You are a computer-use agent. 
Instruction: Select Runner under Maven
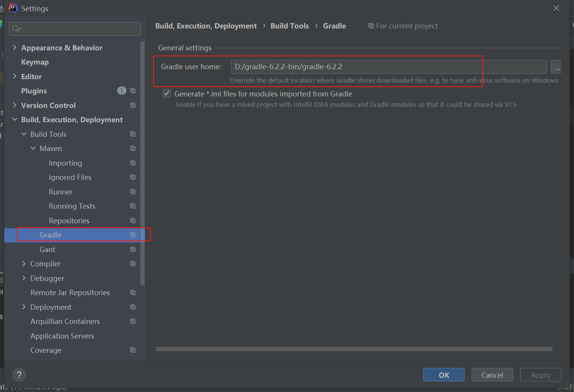[x=61, y=192]
